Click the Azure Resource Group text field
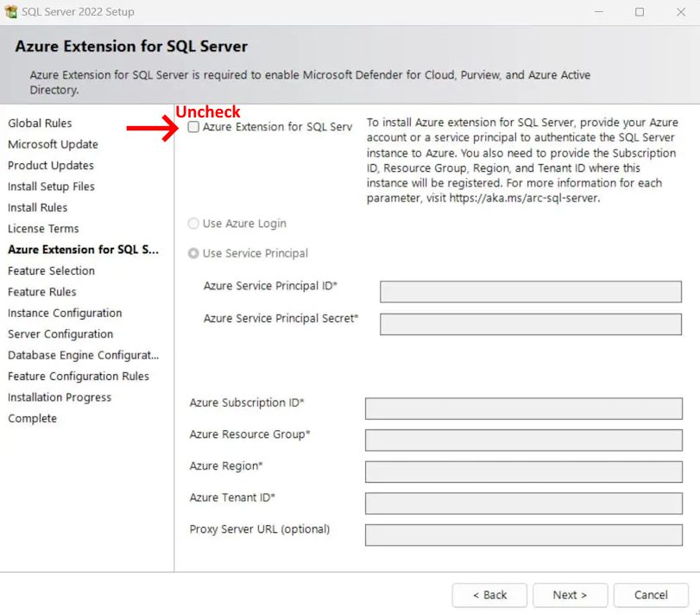 (523, 441)
